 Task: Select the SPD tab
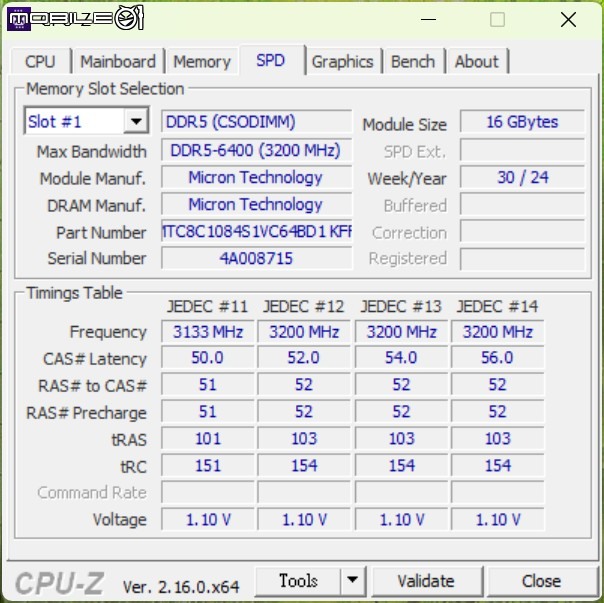pos(270,60)
